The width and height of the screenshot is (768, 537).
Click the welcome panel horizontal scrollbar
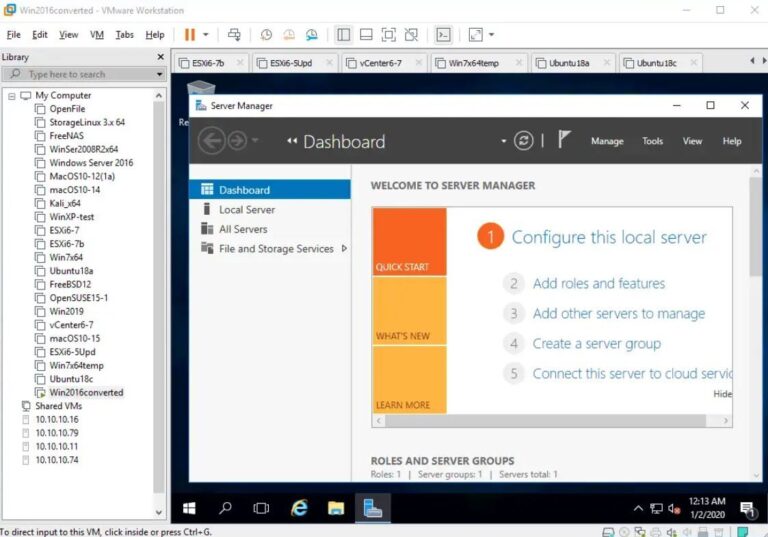[545, 421]
